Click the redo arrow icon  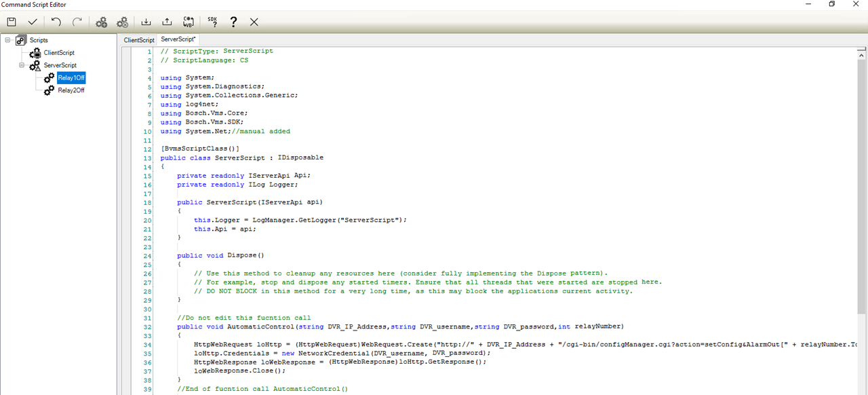[77, 22]
